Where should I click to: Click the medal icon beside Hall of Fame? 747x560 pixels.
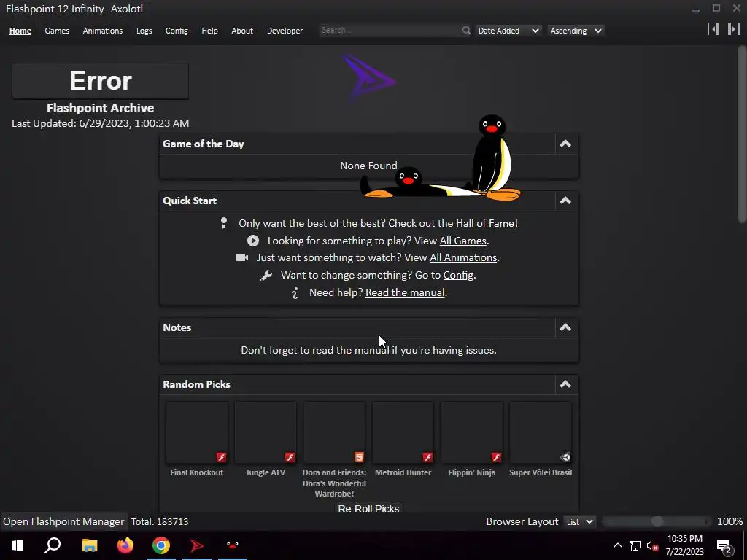[x=224, y=223]
